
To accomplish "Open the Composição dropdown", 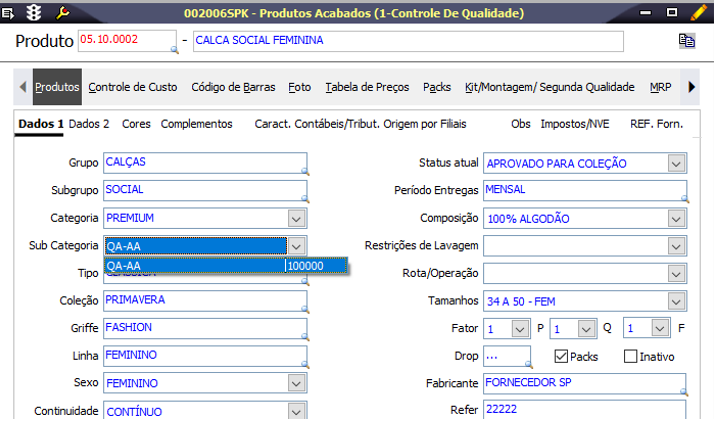I will (676, 219).
